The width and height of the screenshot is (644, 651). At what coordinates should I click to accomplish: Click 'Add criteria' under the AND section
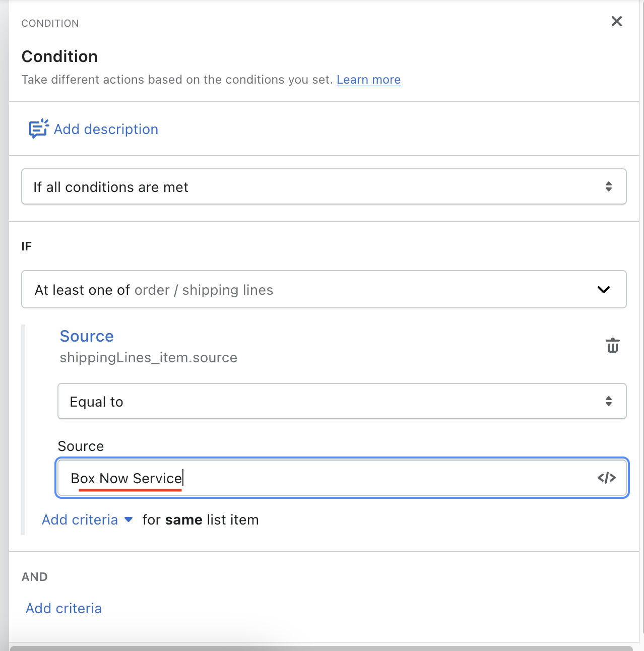coord(63,608)
